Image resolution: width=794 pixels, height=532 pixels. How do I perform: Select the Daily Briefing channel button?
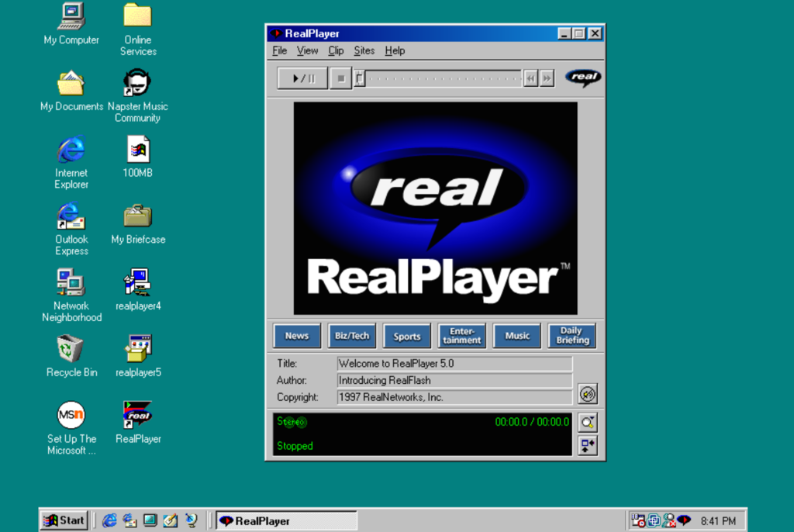pyautogui.click(x=572, y=336)
